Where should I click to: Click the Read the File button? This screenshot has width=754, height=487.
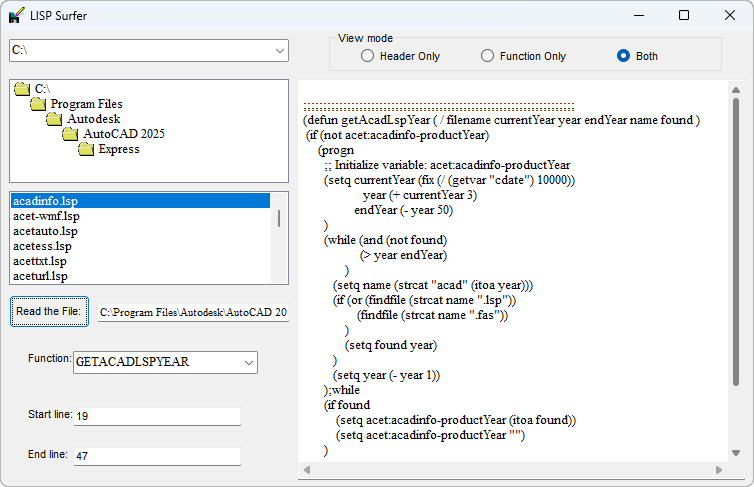(49, 311)
